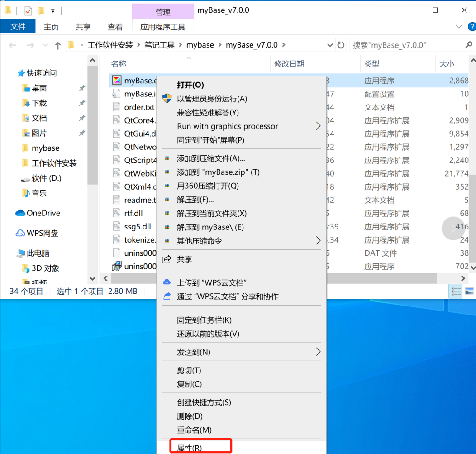Click the unins000 installer icon
Viewport: 476px width, 454px height.
click(x=117, y=266)
